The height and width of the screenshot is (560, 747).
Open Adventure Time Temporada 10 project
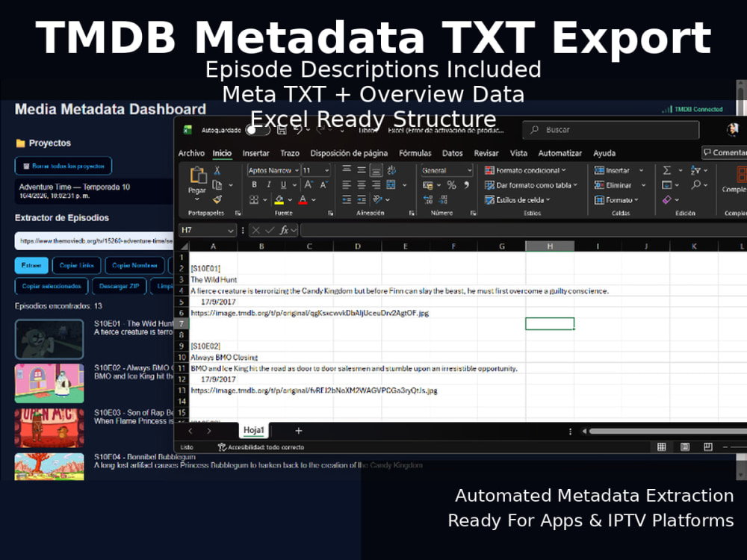[x=94, y=191]
